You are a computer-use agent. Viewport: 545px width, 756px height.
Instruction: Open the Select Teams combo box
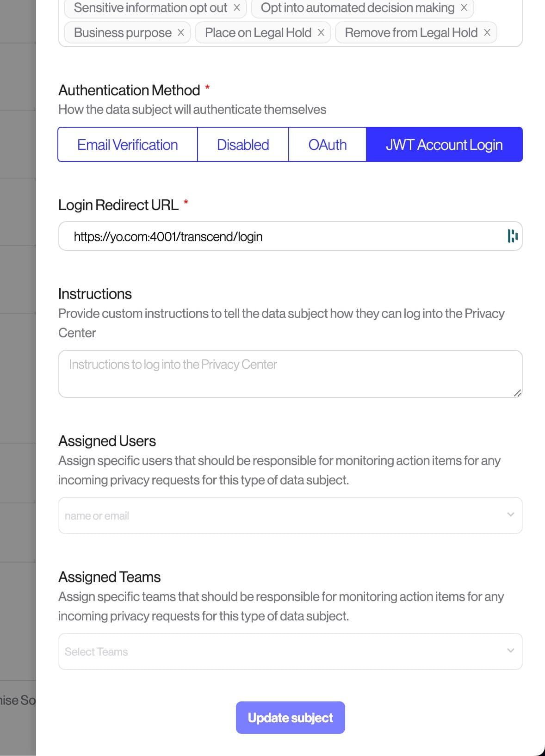tap(290, 651)
